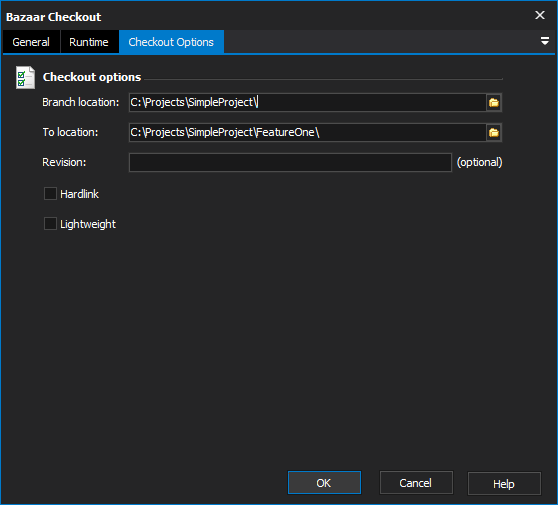
Task: Enable the Hardlink checkbox
Action: point(50,194)
